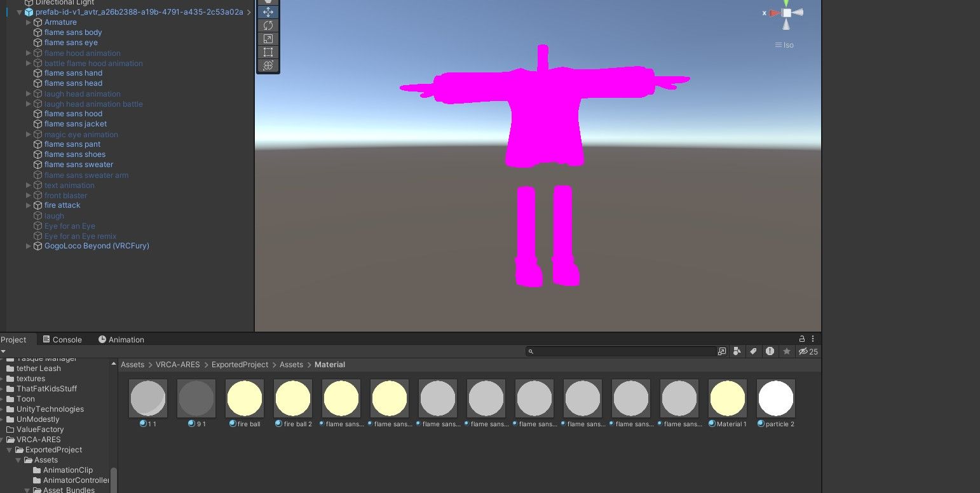980x493 pixels.
Task: Select flame sans jacket in Hierarchy
Action: pyautogui.click(x=76, y=124)
